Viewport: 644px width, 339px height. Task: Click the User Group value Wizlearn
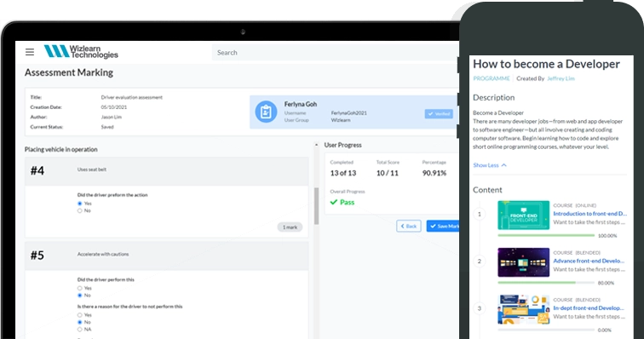(341, 120)
